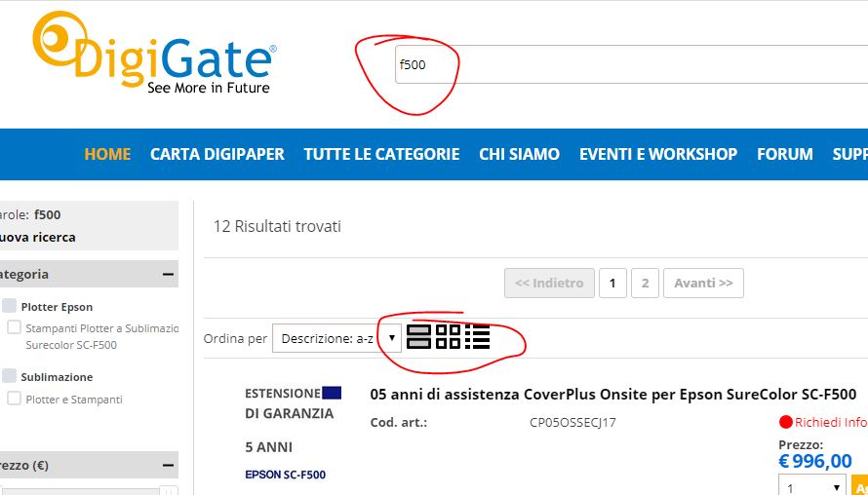Open Estensione di Garanzia product thumbnail
The width and height of the screenshot is (868, 495).
pyautogui.click(x=293, y=435)
